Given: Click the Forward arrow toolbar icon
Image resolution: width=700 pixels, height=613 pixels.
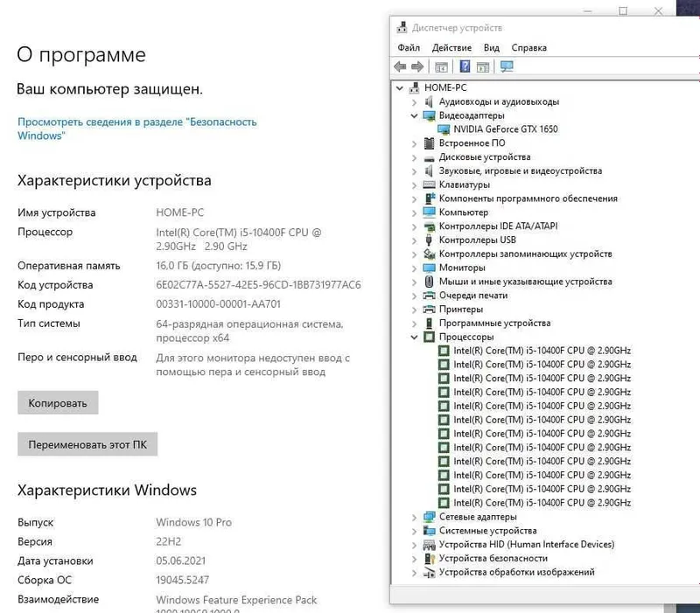Looking at the screenshot, I should (417, 67).
